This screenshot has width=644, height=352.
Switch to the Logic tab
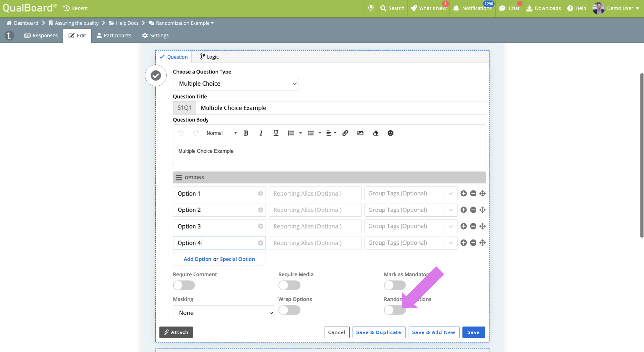click(x=209, y=57)
